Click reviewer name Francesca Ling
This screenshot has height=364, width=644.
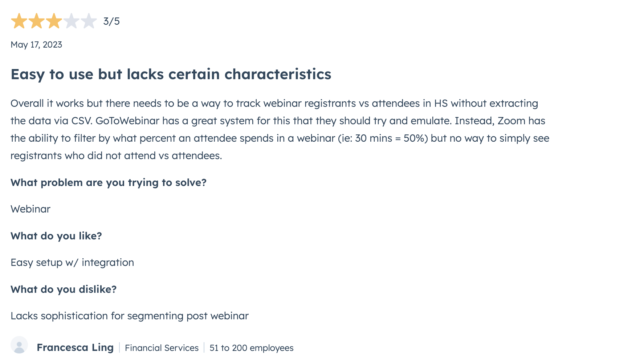coord(75,348)
